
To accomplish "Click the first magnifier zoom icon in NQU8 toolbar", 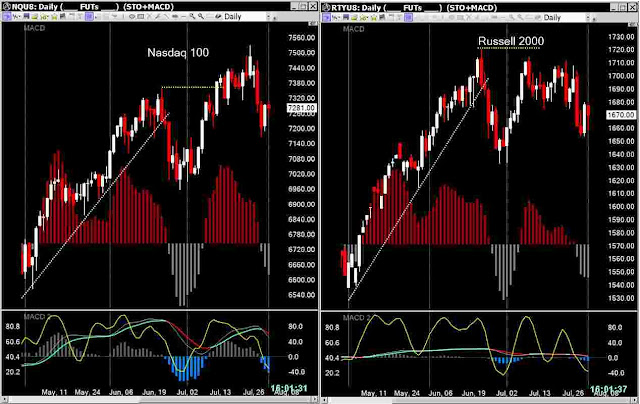I will pyautogui.click(x=192, y=16).
